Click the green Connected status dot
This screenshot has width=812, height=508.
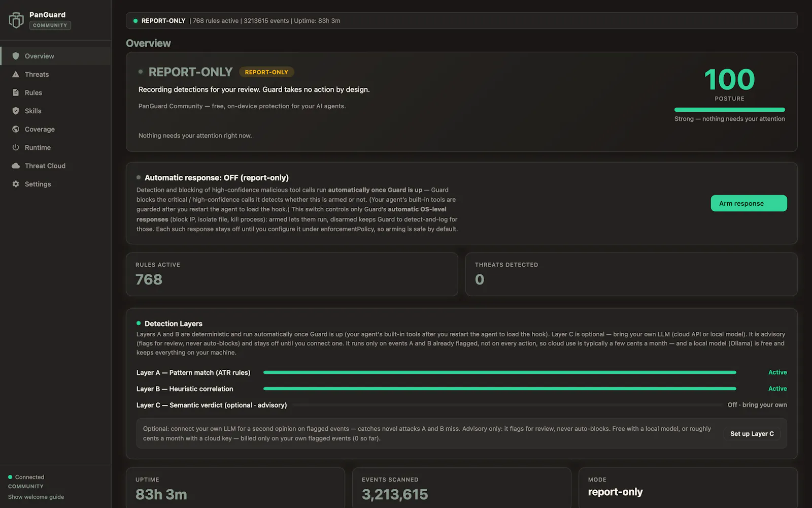click(10, 477)
